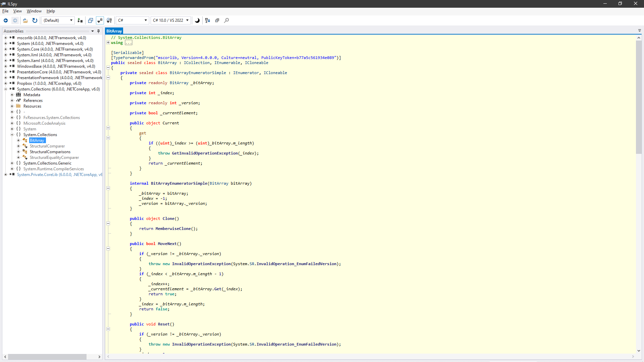The image size is (644, 362).
Task: Toggle dark theme moon icon
Action: [x=197, y=20]
